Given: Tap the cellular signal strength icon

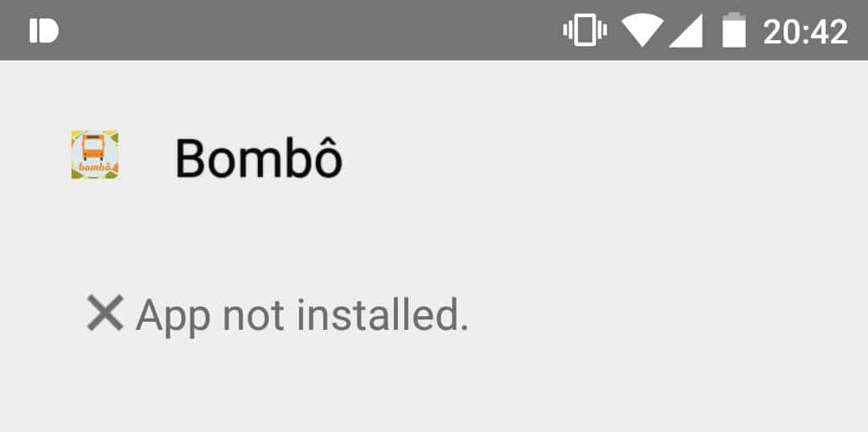Looking at the screenshot, I should 686,31.
